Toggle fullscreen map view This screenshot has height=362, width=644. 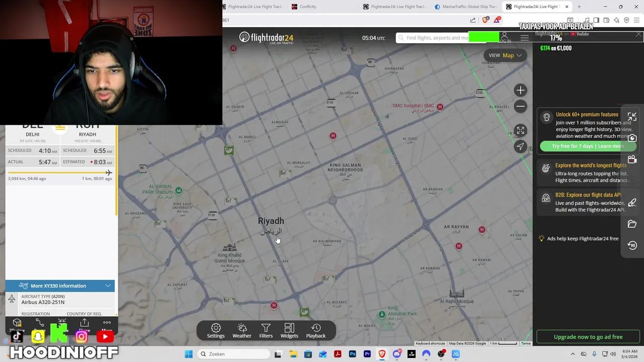coord(520,130)
